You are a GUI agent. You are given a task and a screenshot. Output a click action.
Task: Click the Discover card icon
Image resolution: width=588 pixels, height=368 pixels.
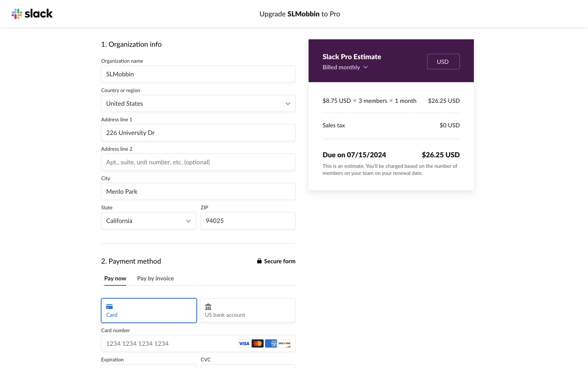285,343
